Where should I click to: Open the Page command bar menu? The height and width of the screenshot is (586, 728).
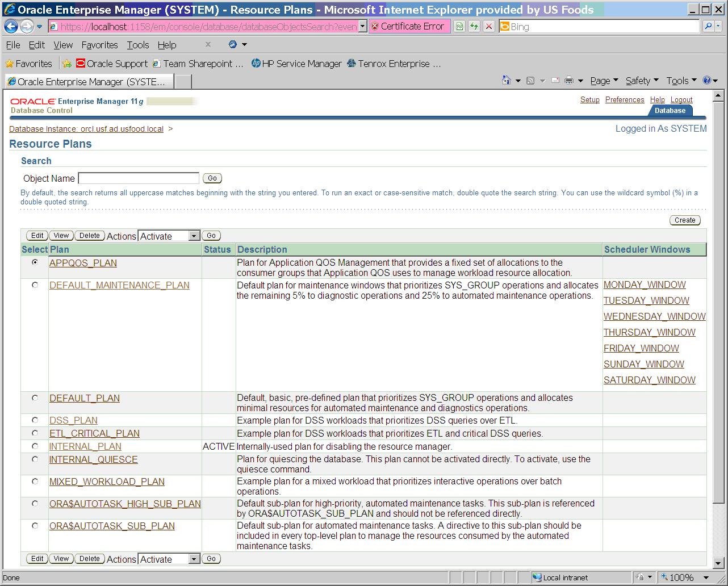(604, 81)
